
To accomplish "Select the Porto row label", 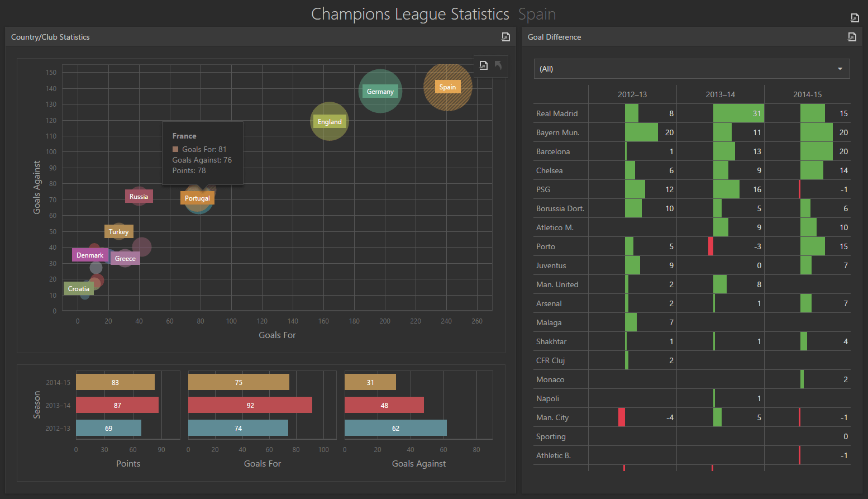I will [x=545, y=246].
